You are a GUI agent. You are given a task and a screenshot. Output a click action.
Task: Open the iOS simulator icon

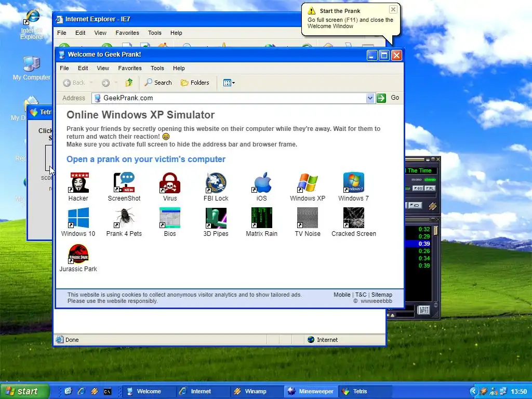click(262, 187)
